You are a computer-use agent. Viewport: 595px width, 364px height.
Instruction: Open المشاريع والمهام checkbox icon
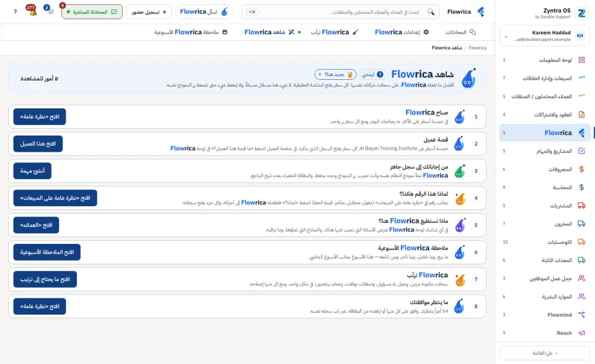pyautogui.click(x=581, y=151)
